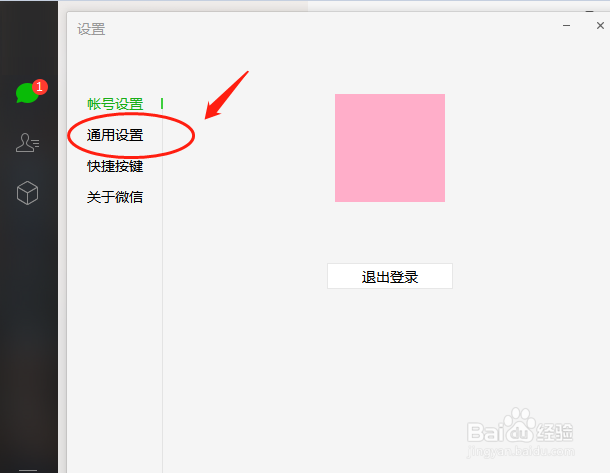Click the minimize dash behind settings window
The image size is (610, 473).
[x=590, y=12]
